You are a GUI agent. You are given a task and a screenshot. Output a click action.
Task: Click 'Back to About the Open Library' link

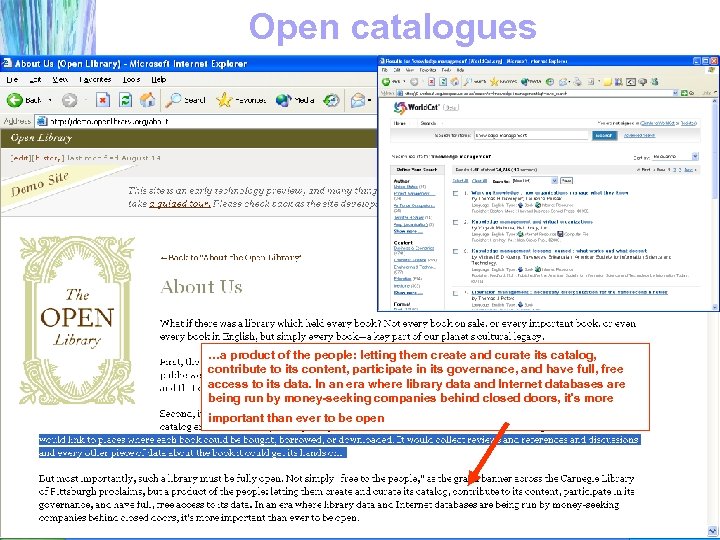(x=231, y=258)
